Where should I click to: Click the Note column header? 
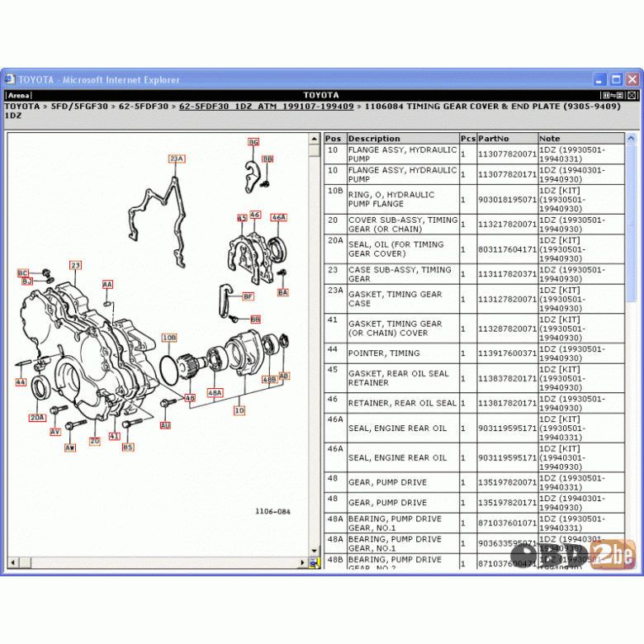(581, 139)
